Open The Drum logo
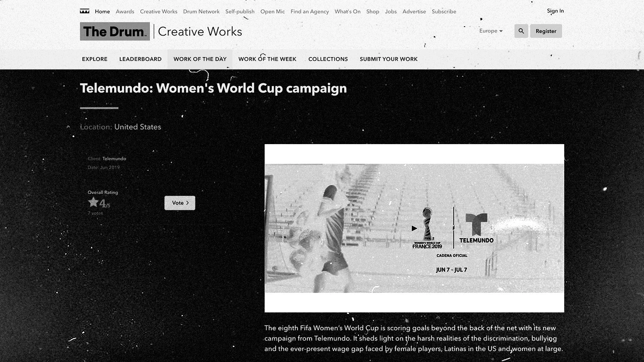This screenshot has width=644, height=362. coord(115,31)
